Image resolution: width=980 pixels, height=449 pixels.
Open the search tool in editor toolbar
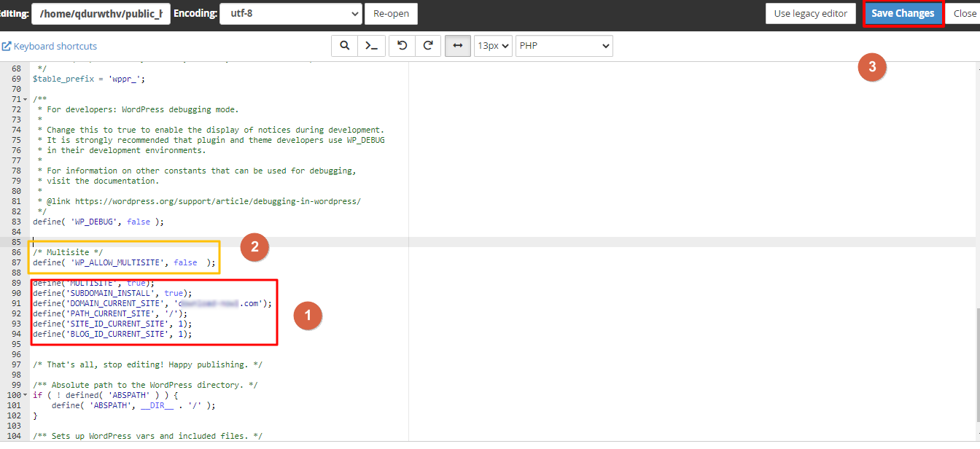344,45
